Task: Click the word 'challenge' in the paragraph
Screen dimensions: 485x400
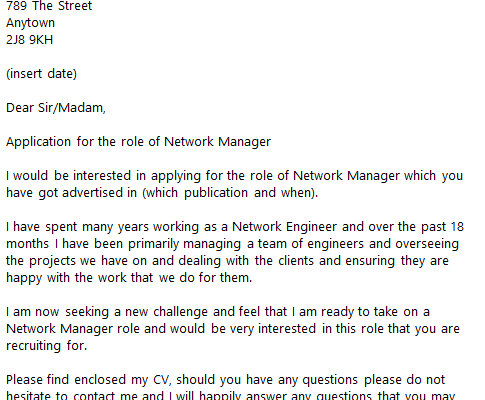Action: click(180, 312)
